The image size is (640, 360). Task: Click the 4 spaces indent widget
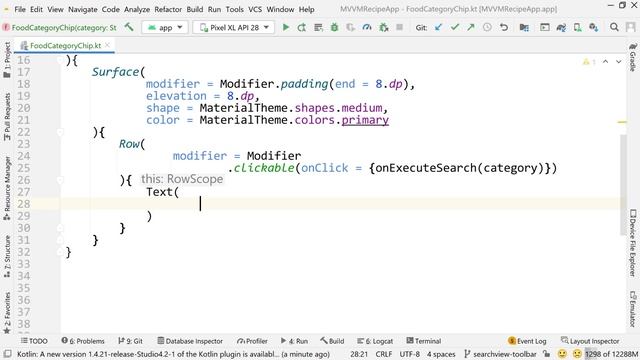(441, 354)
